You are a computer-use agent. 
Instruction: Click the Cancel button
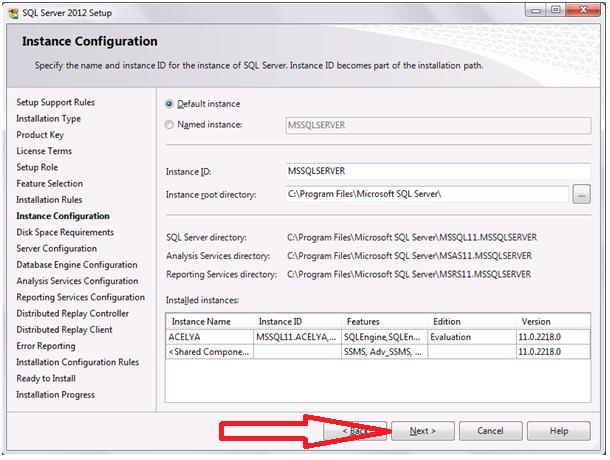click(490, 431)
